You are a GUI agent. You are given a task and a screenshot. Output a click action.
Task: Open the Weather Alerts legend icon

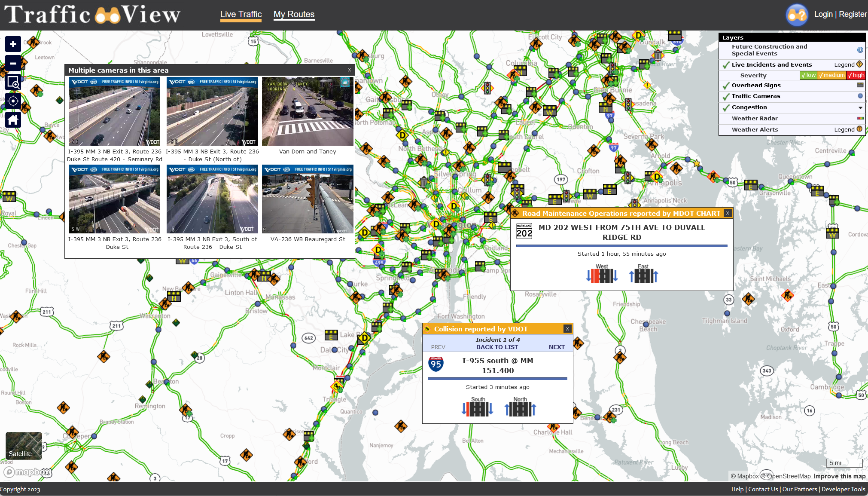coord(859,129)
